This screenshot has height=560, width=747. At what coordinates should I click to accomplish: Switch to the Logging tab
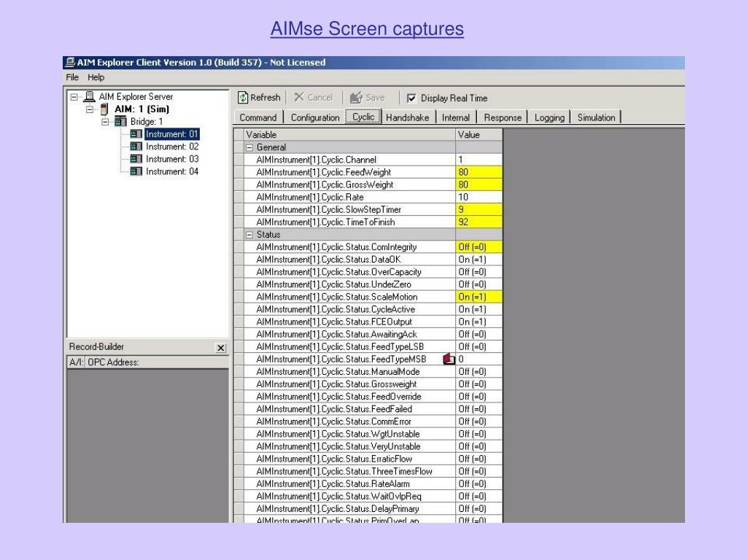click(x=549, y=117)
